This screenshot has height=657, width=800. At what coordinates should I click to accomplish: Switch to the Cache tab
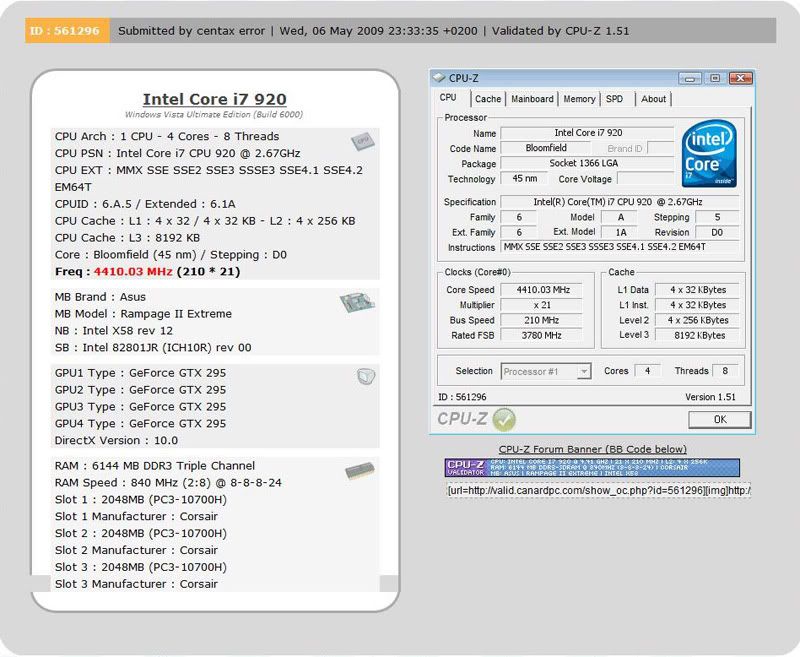[488, 99]
